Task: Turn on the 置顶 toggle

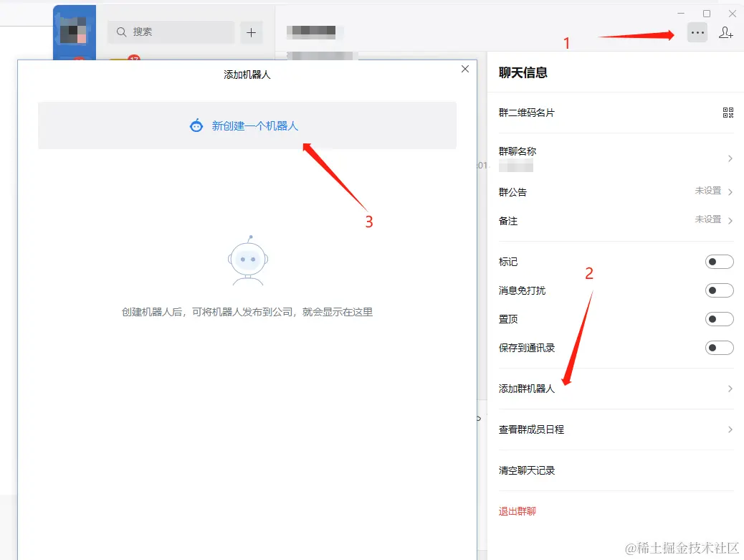Action: (x=719, y=319)
